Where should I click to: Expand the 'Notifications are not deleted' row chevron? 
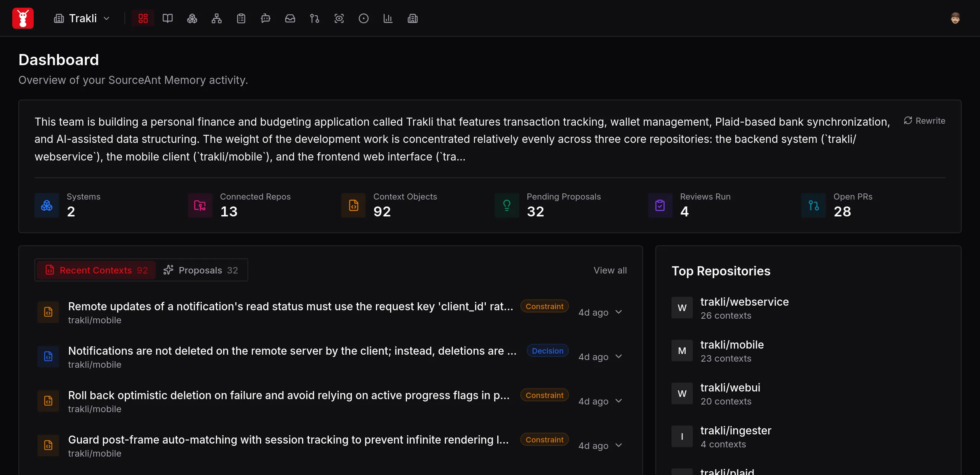(619, 357)
